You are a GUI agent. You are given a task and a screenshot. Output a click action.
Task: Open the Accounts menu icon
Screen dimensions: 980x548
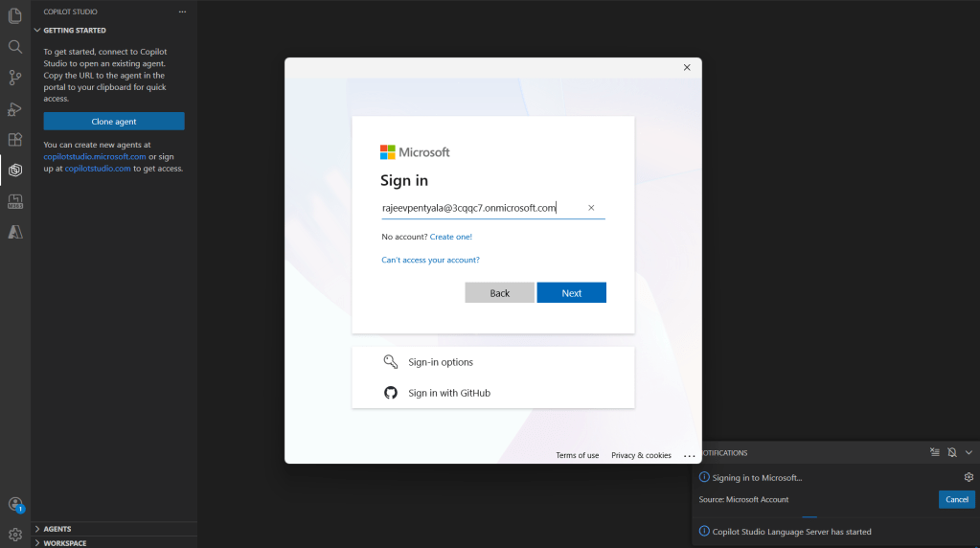click(15, 504)
